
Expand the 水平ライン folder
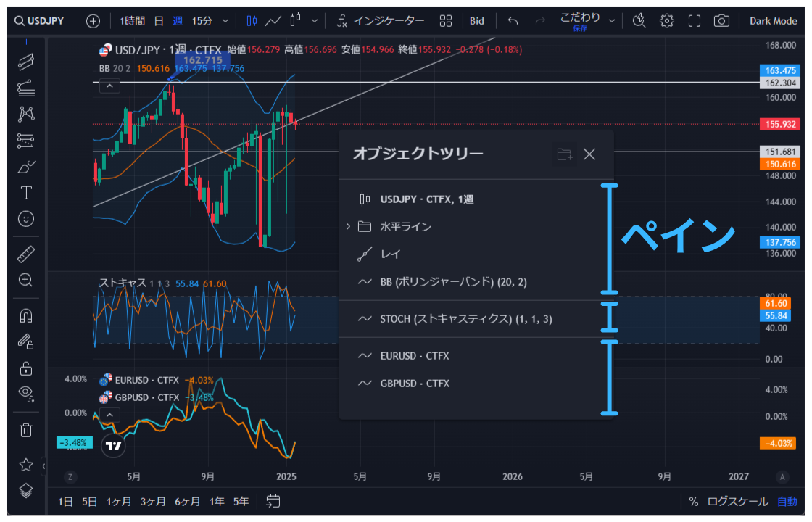click(x=348, y=227)
